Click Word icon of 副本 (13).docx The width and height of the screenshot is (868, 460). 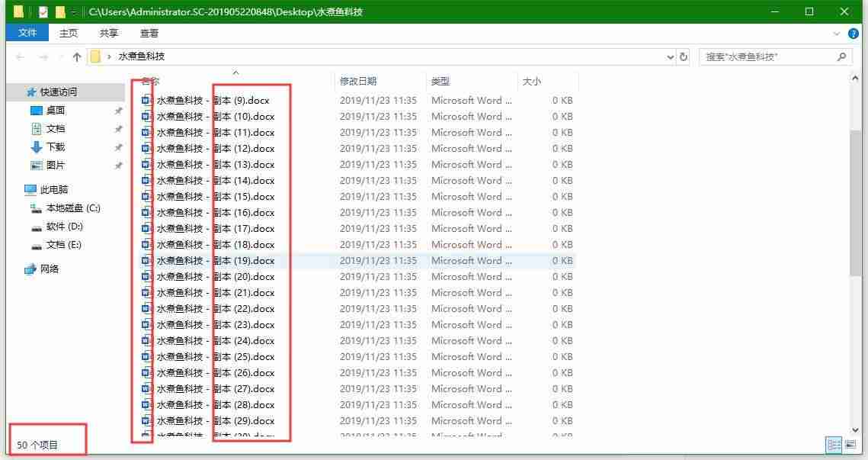tap(146, 165)
